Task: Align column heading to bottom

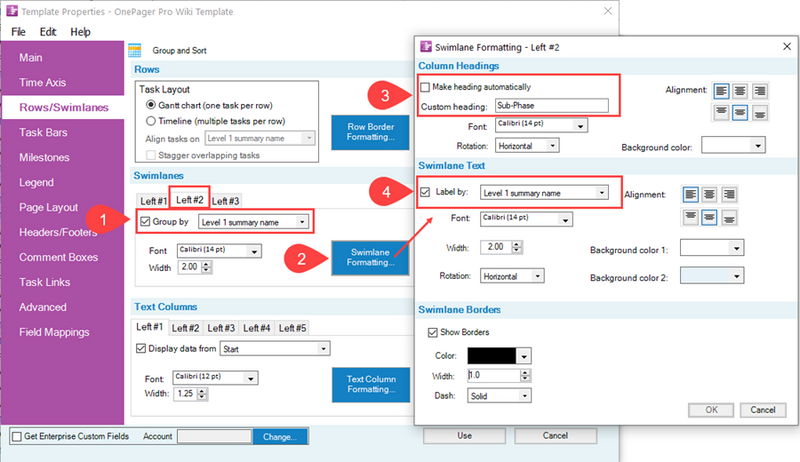Action: (x=760, y=112)
